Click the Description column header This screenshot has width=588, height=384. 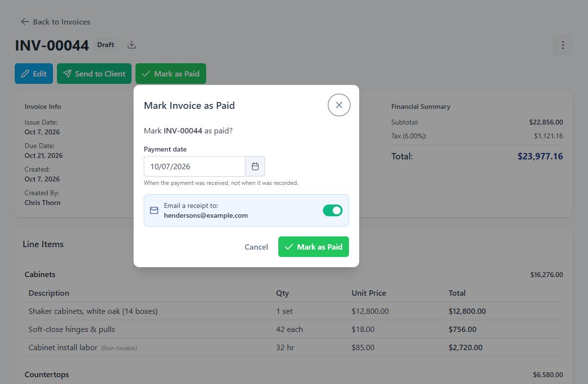(49, 293)
